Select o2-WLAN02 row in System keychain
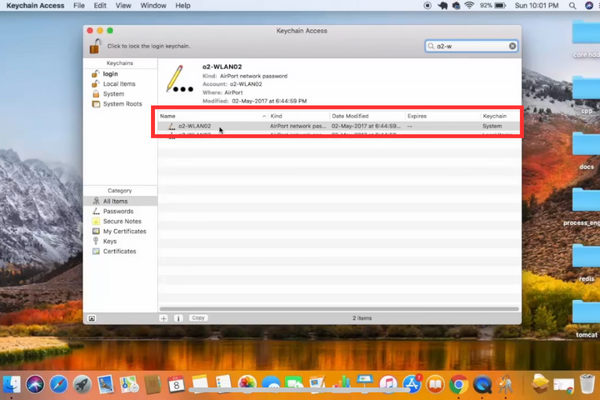The height and width of the screenshot is (400, 600). [x=339, y=126]
